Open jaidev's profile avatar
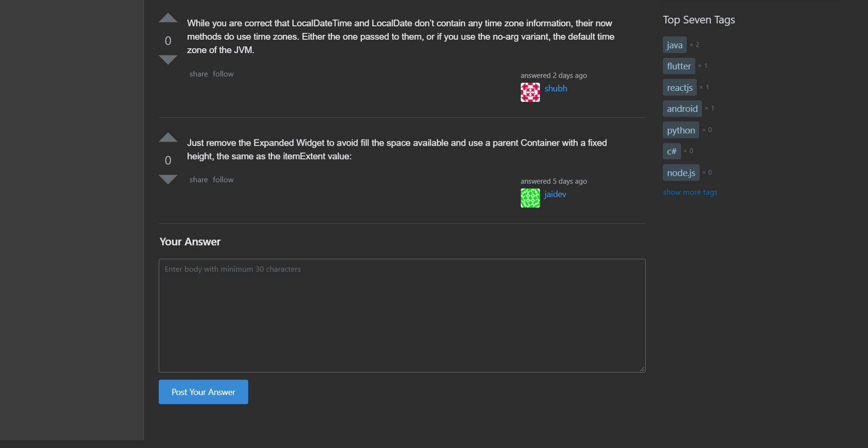The image size is (868, 448). pos(530,197)
